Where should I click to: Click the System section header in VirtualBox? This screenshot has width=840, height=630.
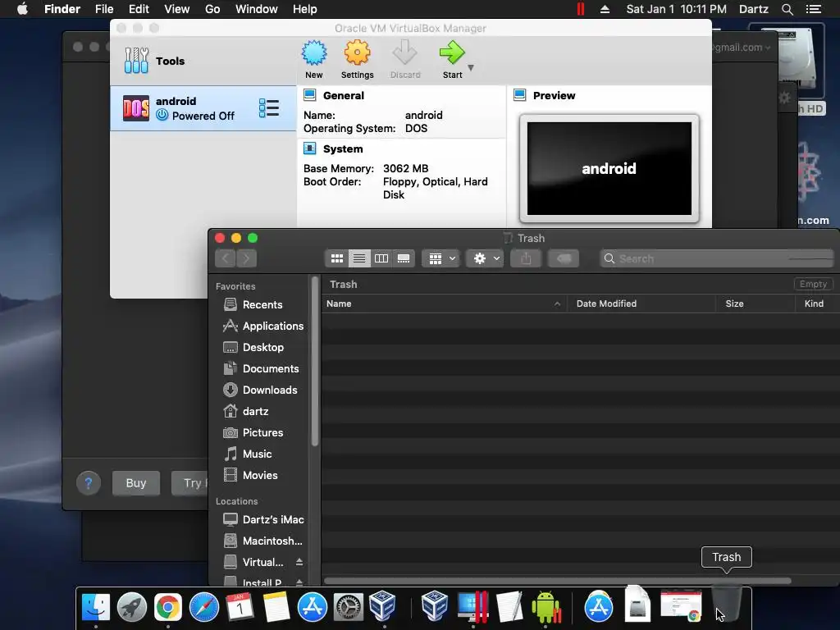click(343, 149)
